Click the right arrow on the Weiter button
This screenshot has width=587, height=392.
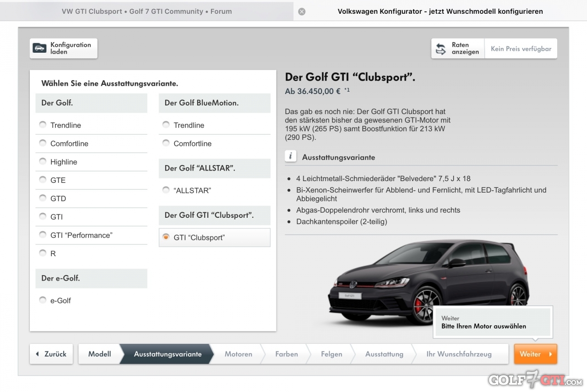coord(550,354)
